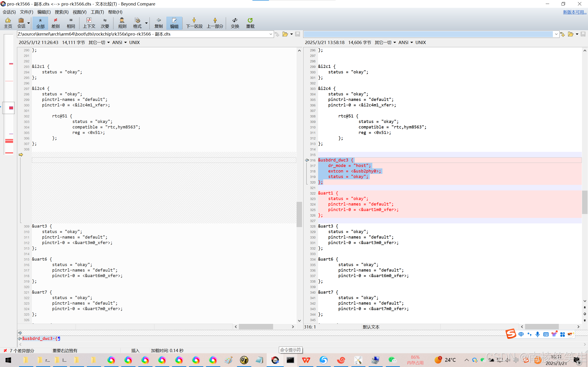Open the Tools (工具) menu
Viewport: 588px width, 367px height.
97,12
